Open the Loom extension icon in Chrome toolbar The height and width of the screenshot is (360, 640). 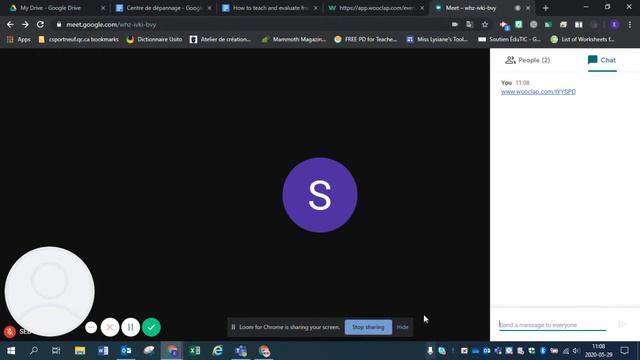504,25
